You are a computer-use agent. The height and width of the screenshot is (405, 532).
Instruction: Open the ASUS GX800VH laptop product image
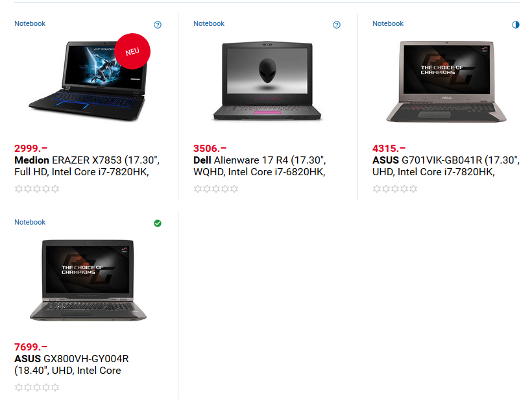pos(88,280)
